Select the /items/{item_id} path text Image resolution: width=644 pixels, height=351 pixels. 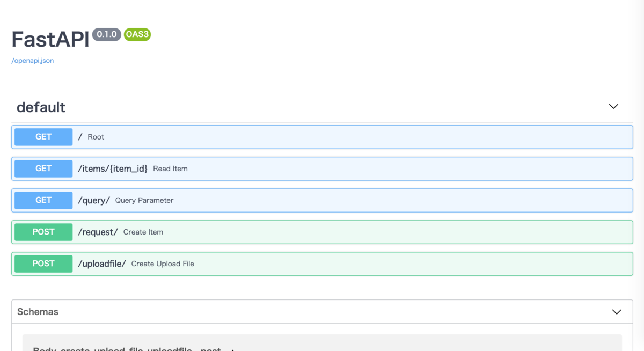tap(113, 169)
